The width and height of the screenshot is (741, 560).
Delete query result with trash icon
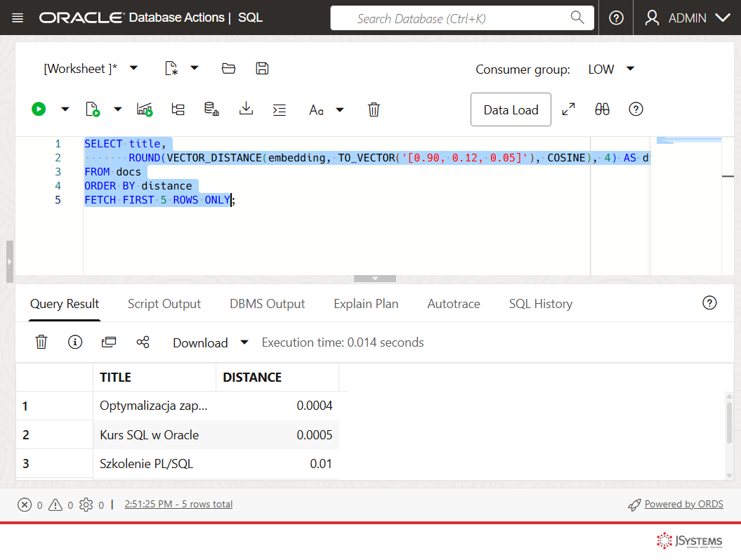coord(41,341)
